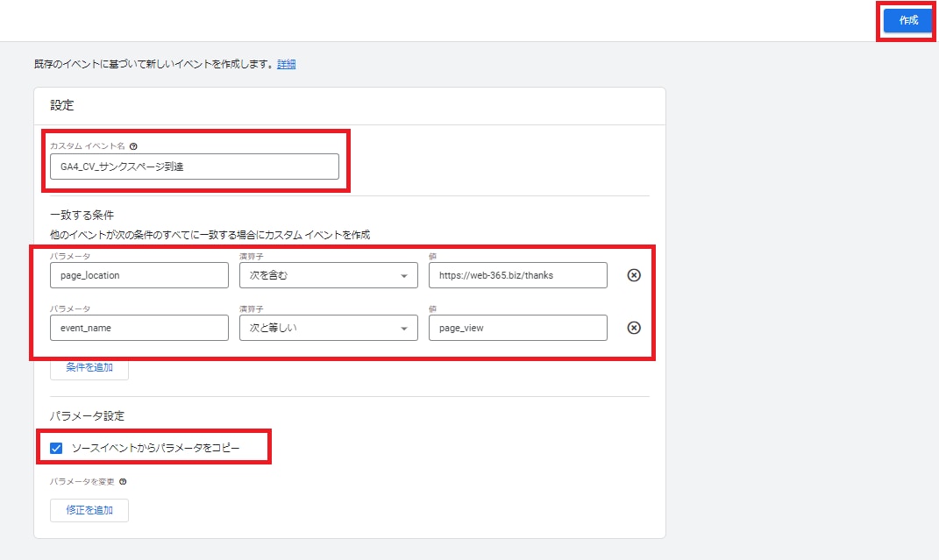Screen dimensions: 939x560
Task: Click the パラメータ設定 heading text
Action: point(87,415)
